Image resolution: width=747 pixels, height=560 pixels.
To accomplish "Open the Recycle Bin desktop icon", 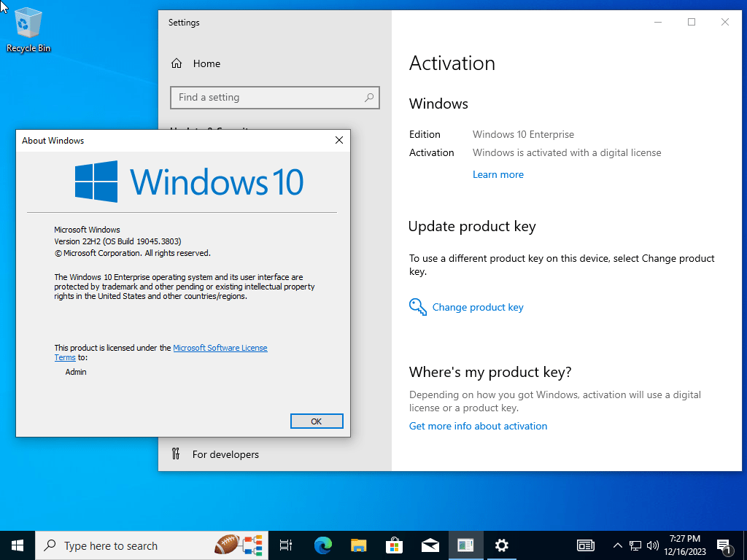I will coord(28,29).
